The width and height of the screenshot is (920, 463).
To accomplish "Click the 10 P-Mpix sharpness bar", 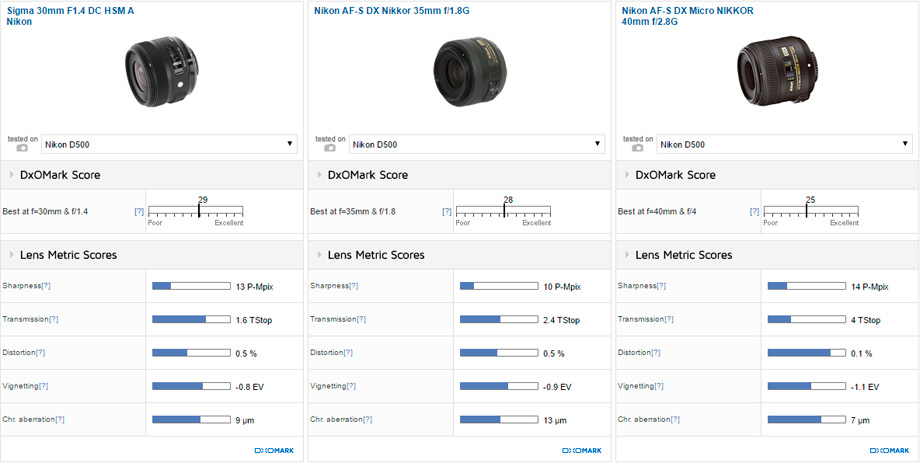I will (499, 286).
